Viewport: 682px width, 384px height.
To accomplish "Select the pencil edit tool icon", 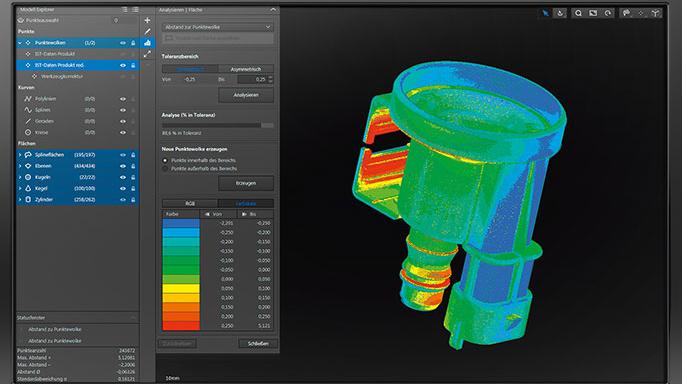I will [x=147, y=31].
